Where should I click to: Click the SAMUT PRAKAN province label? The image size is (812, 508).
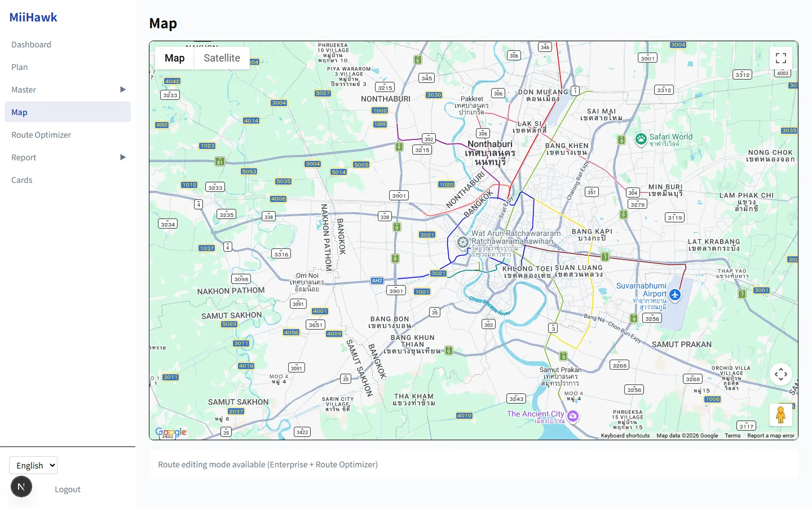(681, 344)
